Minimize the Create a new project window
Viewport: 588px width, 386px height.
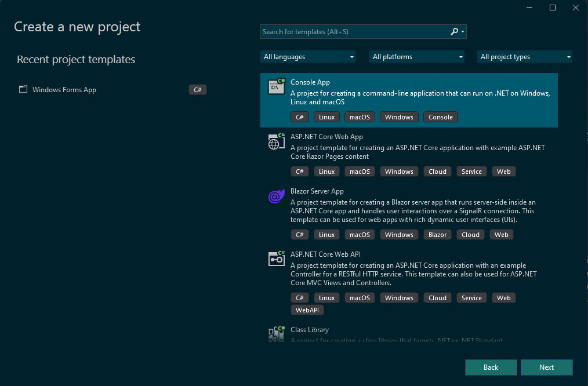pyautogui.click(x=529, y=8)
